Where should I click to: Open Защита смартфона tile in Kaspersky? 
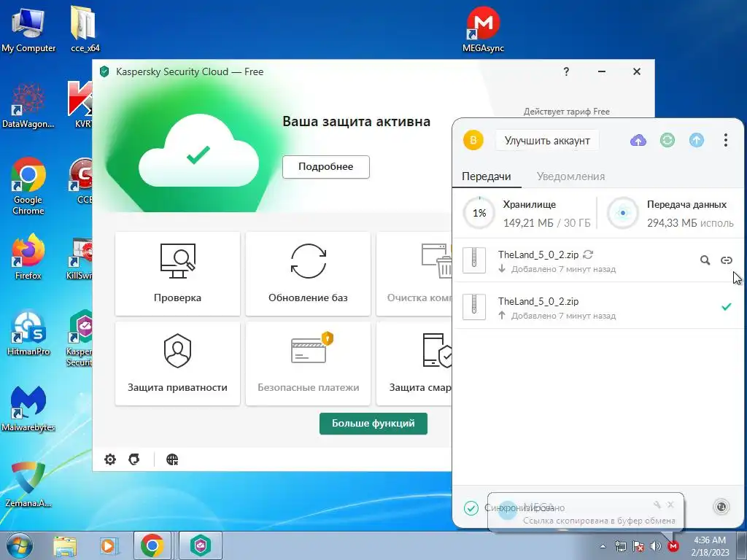414,364
